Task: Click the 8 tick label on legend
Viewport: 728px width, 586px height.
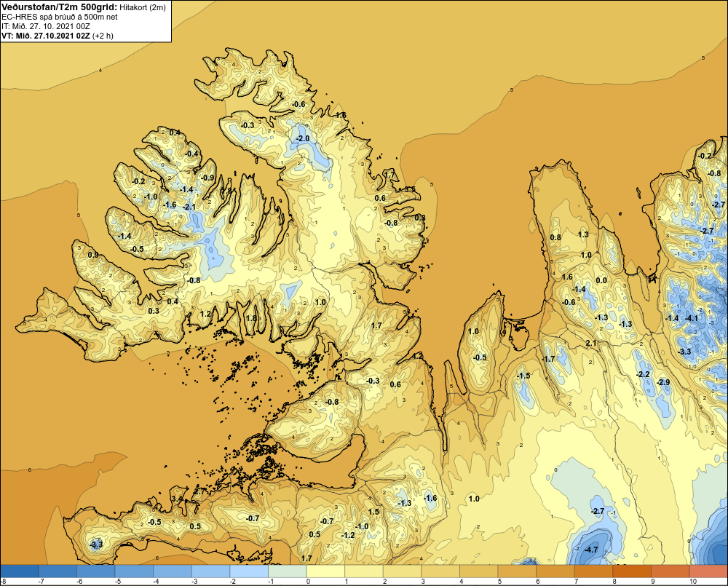Action: 614,582
